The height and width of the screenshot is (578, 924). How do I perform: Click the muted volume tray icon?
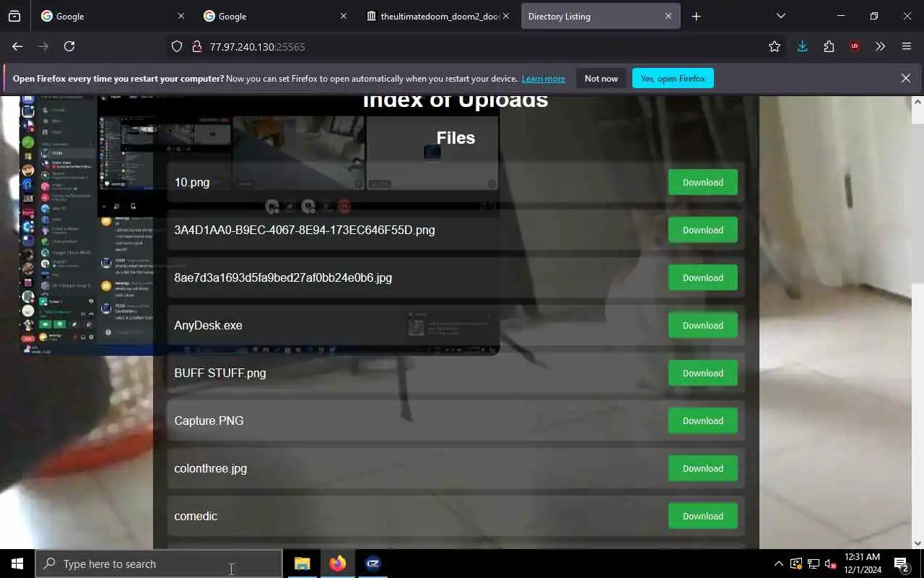click(830, 564)
